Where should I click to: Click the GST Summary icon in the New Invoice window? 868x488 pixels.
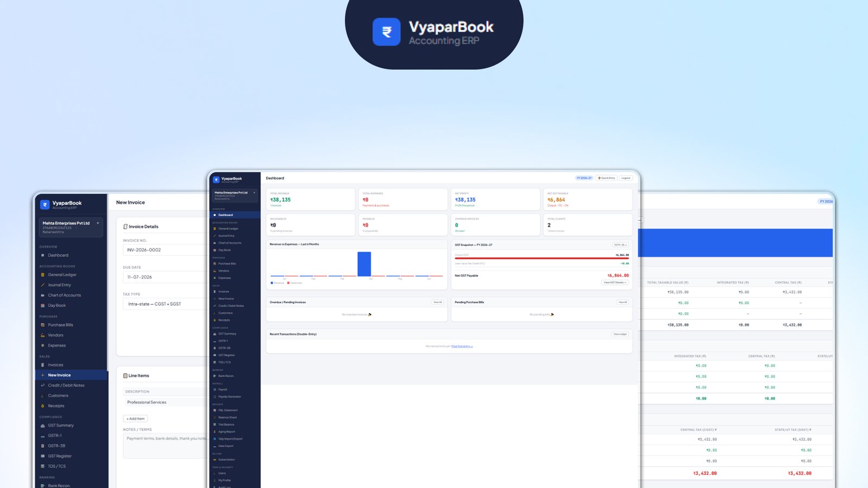(43, 426)
